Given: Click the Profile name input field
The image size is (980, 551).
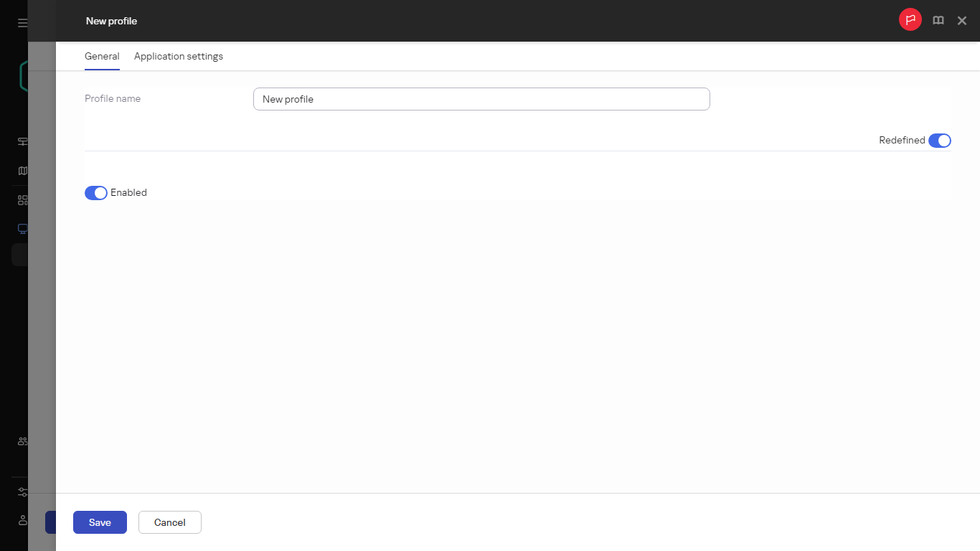Looking at the screenshot, I should coord(481,99).
